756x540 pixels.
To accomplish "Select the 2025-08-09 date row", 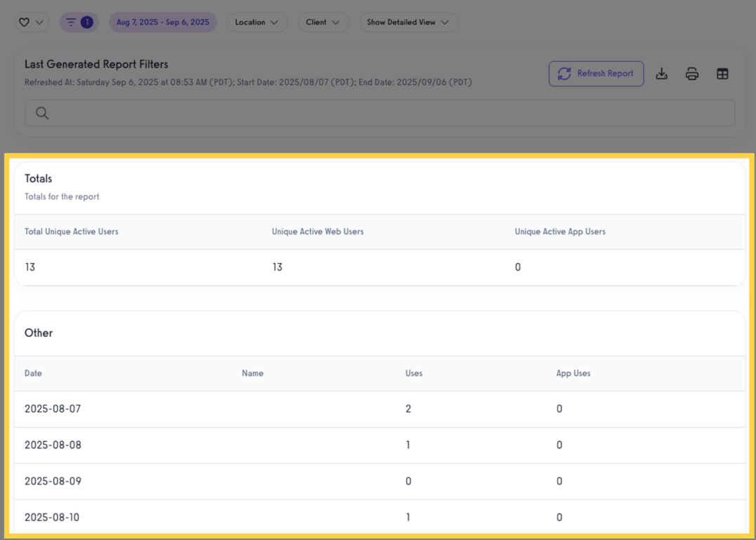I will 380,481.
